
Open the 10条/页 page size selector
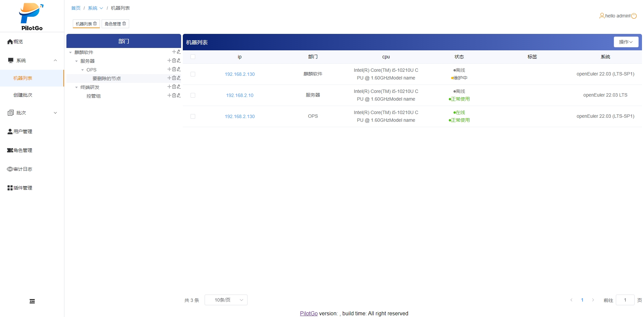[226, 300]
